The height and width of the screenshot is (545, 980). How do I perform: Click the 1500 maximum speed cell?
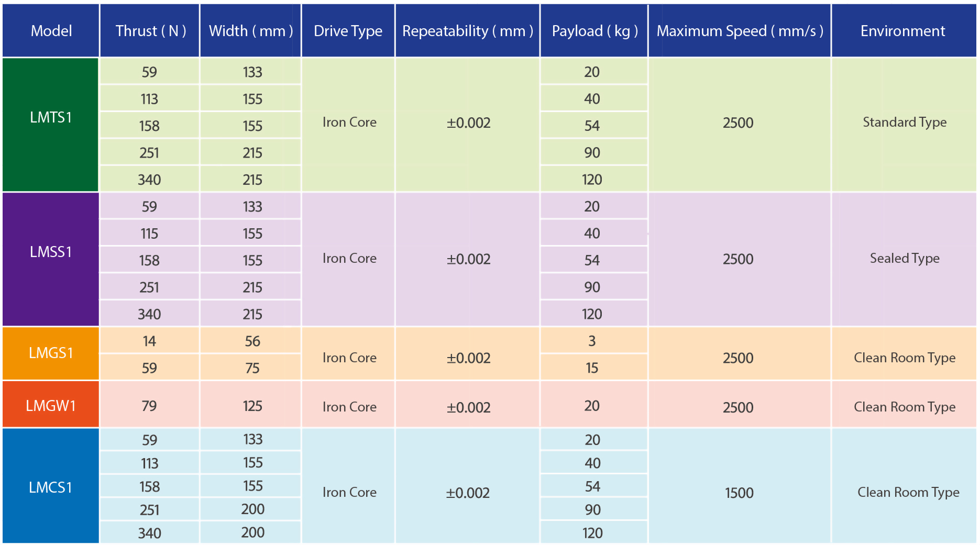pyautogui.click(x=739, y=493)
